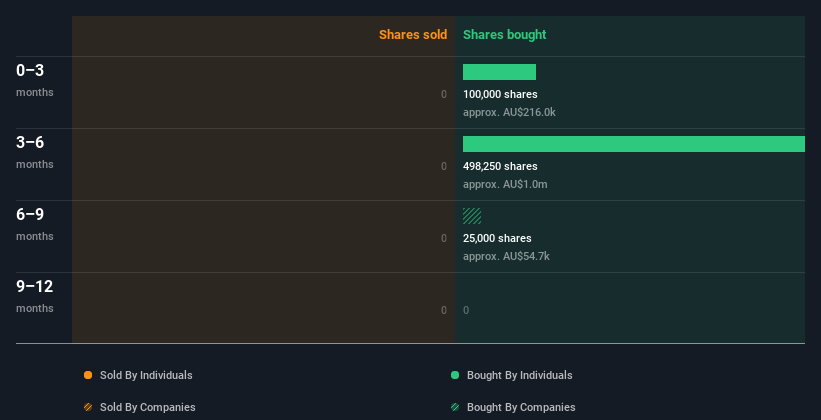Select the Bought By Individuals legend label

(519, 375)
